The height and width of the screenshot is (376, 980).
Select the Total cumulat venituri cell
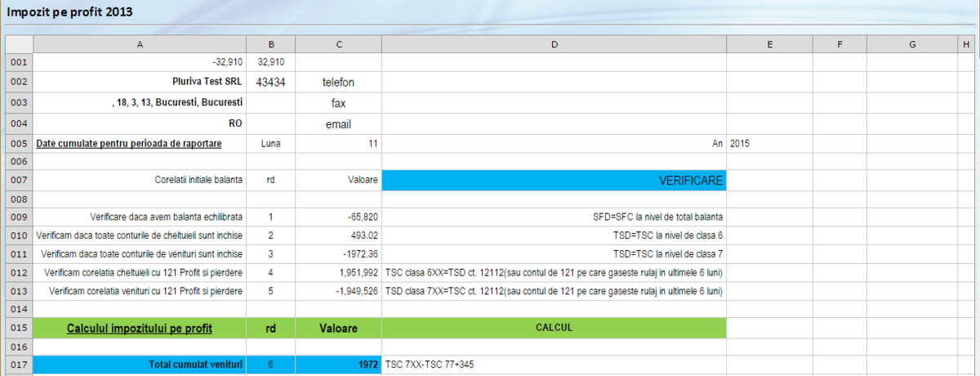pos(140,364)
